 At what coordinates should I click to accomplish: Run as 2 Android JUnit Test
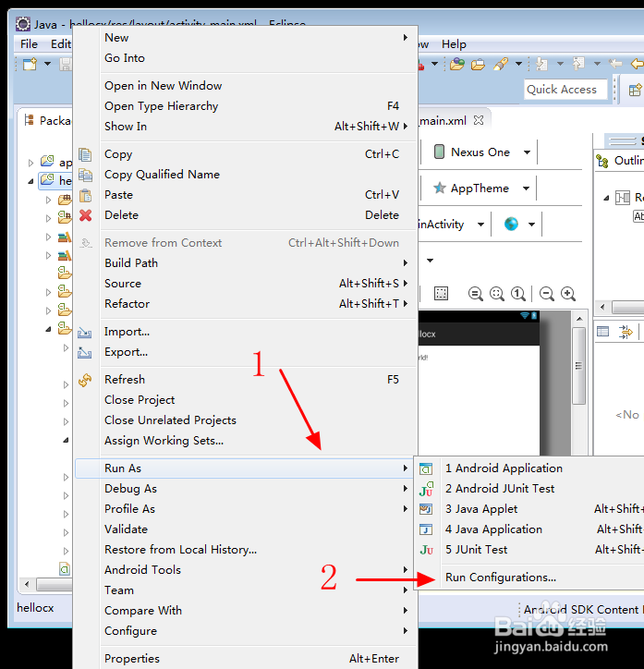tap(530, 489)
